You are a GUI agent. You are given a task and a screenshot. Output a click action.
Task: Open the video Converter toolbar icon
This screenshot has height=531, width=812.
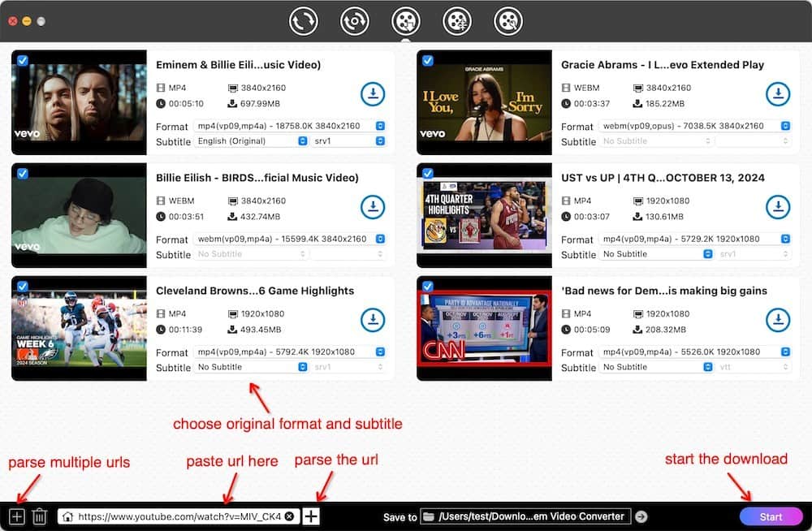304,22
